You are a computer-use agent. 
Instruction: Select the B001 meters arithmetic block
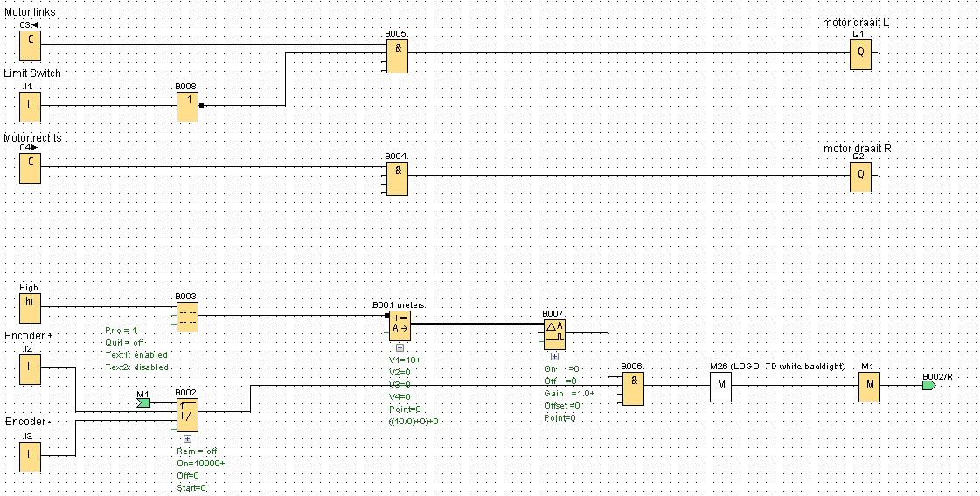coord(400,325)
